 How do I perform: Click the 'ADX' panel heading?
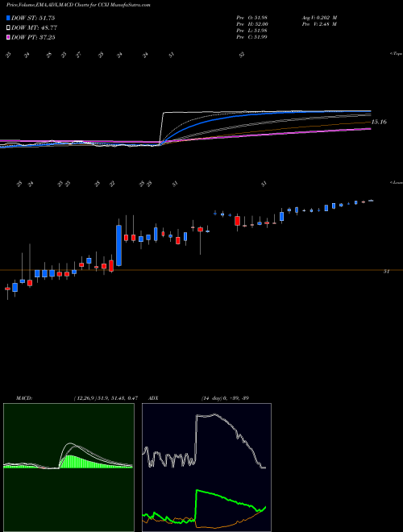[x=154, y=398]
